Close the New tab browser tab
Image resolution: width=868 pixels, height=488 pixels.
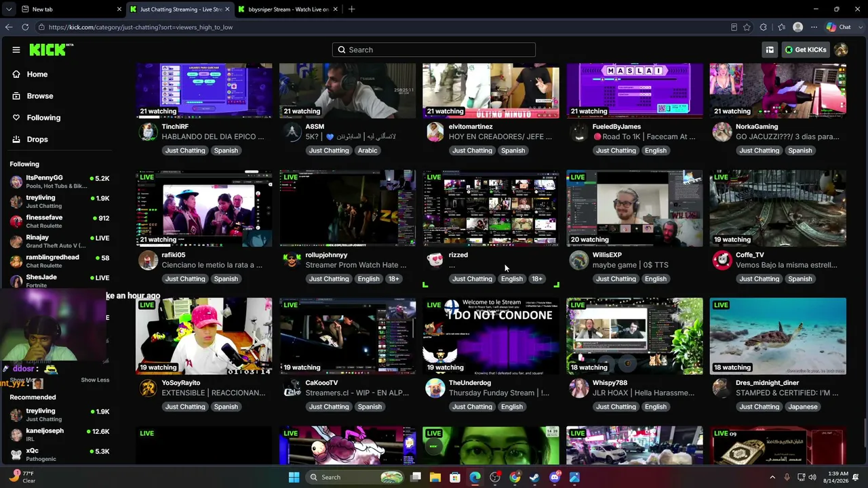click(119, 9)
